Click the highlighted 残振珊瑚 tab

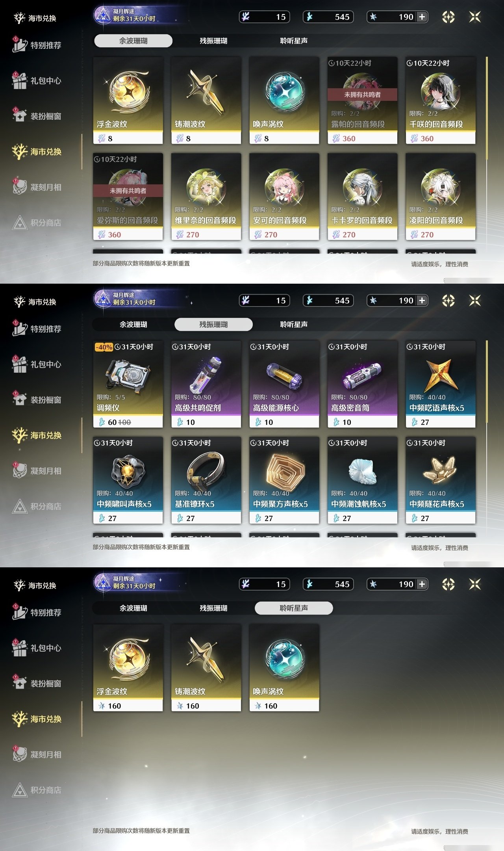coord(213,324)
